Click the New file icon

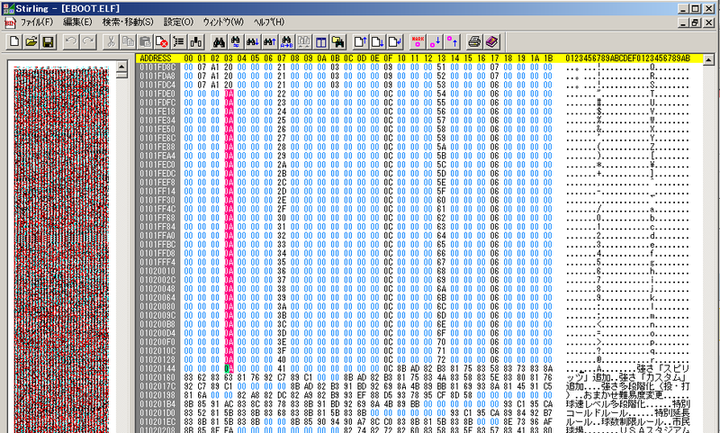(x=14, y=41)
